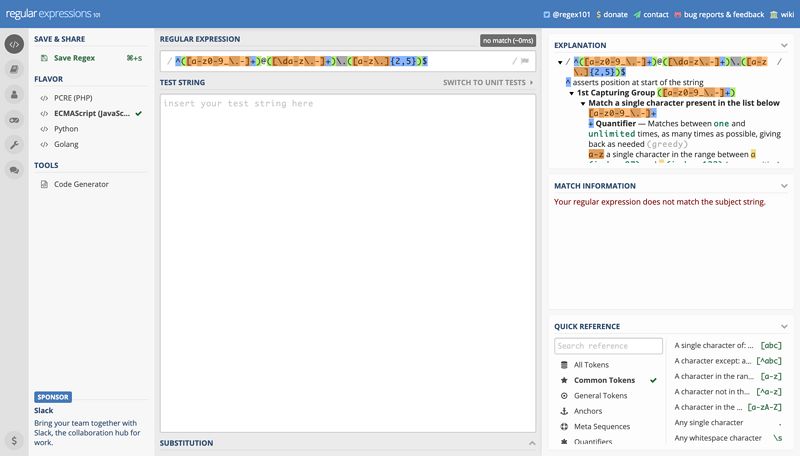Image resolution: width=800 pixels, height=456 pixels.
Task: Select ECMAScript (JavaScript) flavor
Action: 91,113
